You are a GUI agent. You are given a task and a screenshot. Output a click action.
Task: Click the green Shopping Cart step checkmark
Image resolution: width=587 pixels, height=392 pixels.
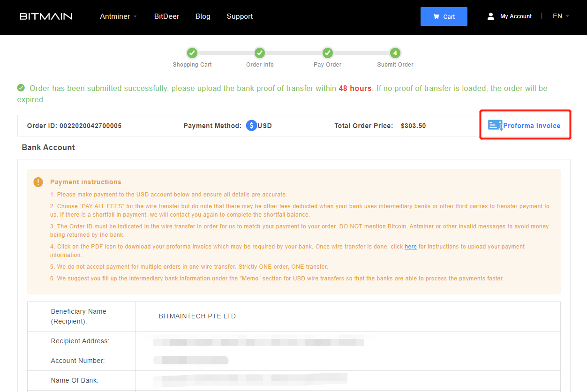(192, 53)
